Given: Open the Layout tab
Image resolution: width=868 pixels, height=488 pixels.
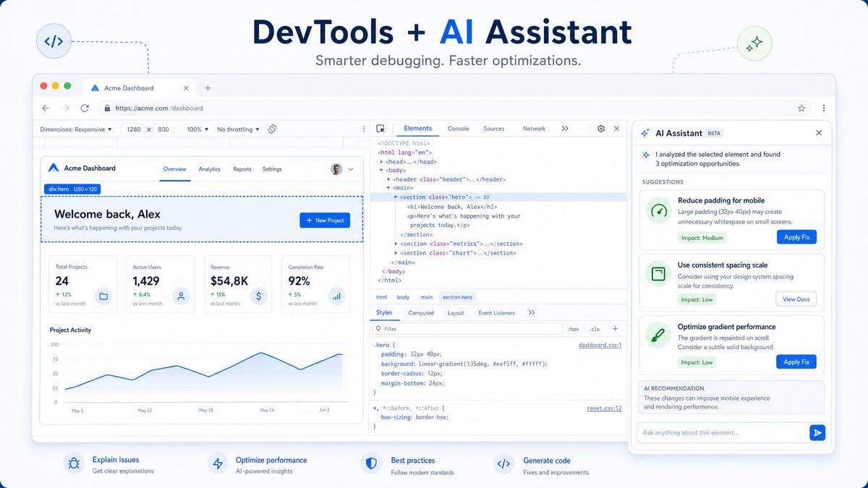Looking at the screenshot, I should pyautogui.click(x=456, y=313).
